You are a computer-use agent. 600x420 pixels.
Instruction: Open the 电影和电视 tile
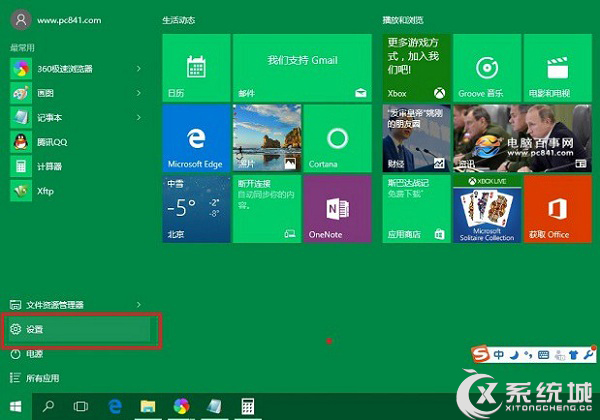(x=558, y=68)
